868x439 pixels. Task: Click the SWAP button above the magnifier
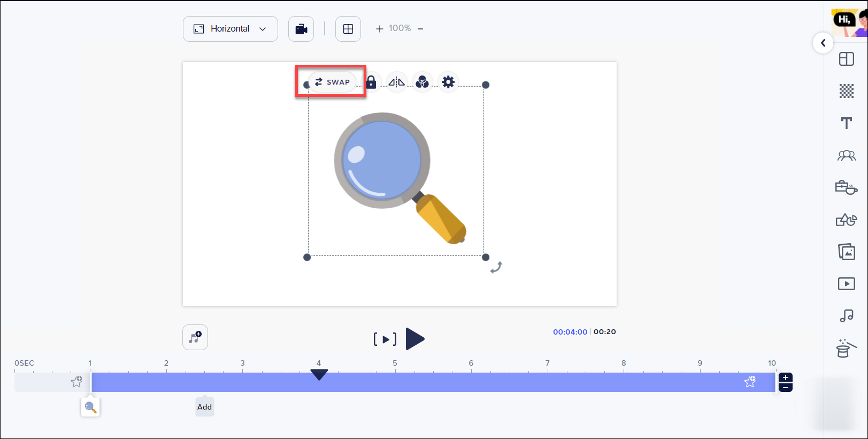[x=332, y=82]
